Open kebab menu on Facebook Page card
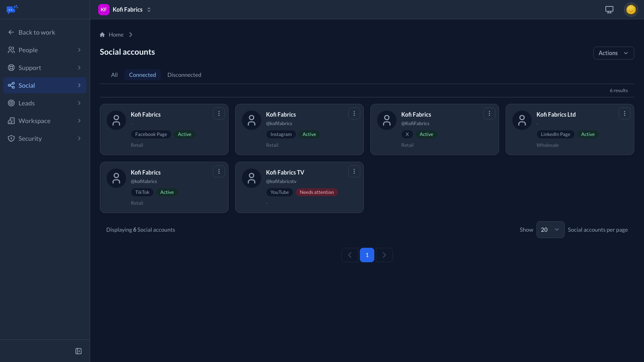The width and height of the screenshot is (644, 362). [219, 114]
